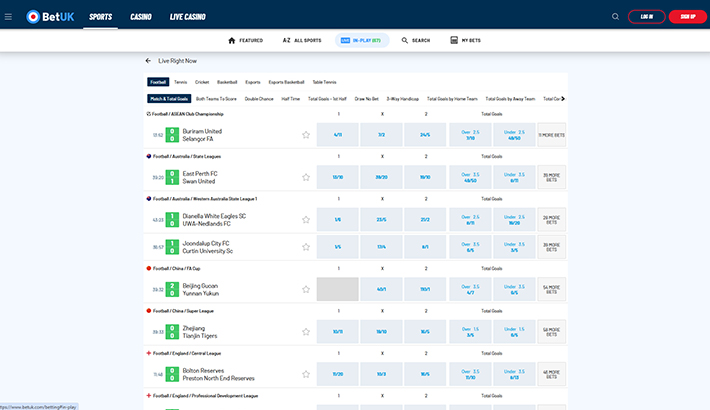Open more bets for Bolton Reserves match
This screenshot has height=410, width=710.
551,374
